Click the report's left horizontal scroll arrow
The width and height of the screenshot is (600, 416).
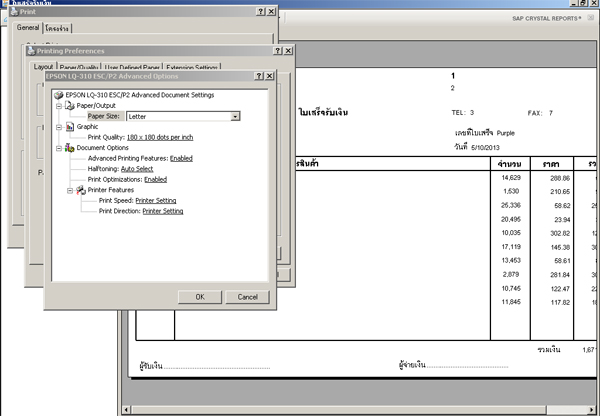coord(126,410)
